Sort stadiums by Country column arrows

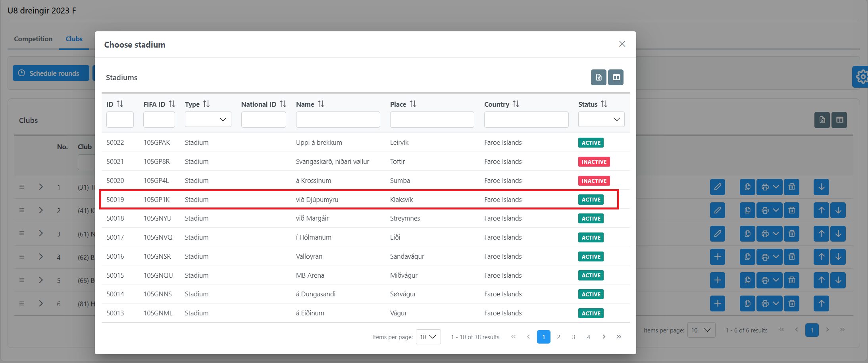click(516, 104)
